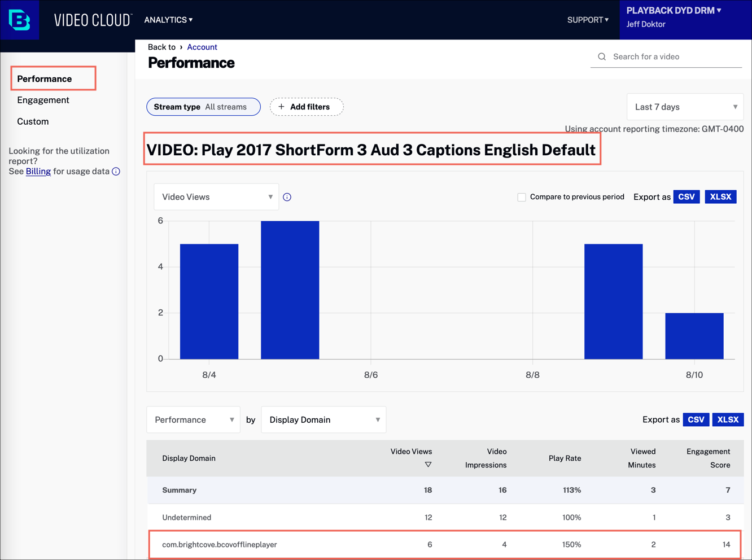Click the plus icon in Add filters

click(281, 107)
